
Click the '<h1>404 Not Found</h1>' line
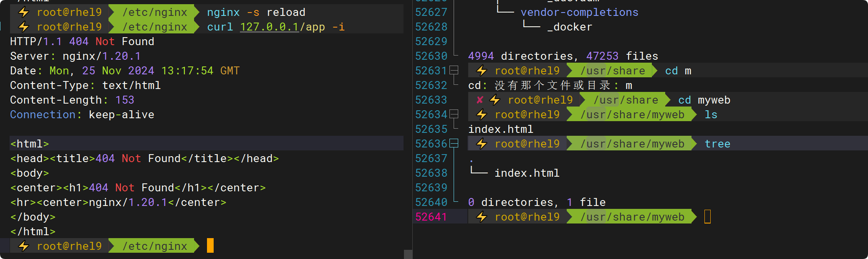(x=138, y=188)
